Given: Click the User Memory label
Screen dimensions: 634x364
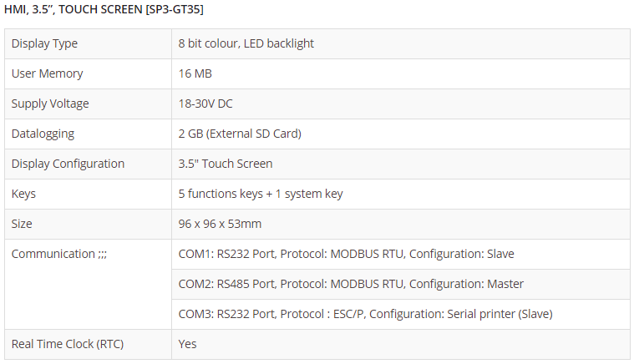Looking at the screenshot, I should click(x=47, y=73).
